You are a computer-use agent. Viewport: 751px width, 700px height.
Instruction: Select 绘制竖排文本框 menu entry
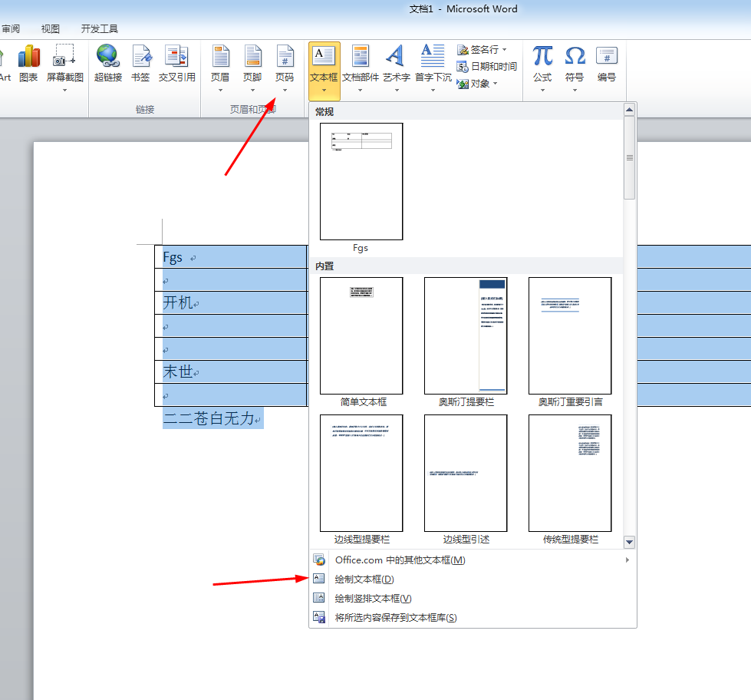[373, 598]
